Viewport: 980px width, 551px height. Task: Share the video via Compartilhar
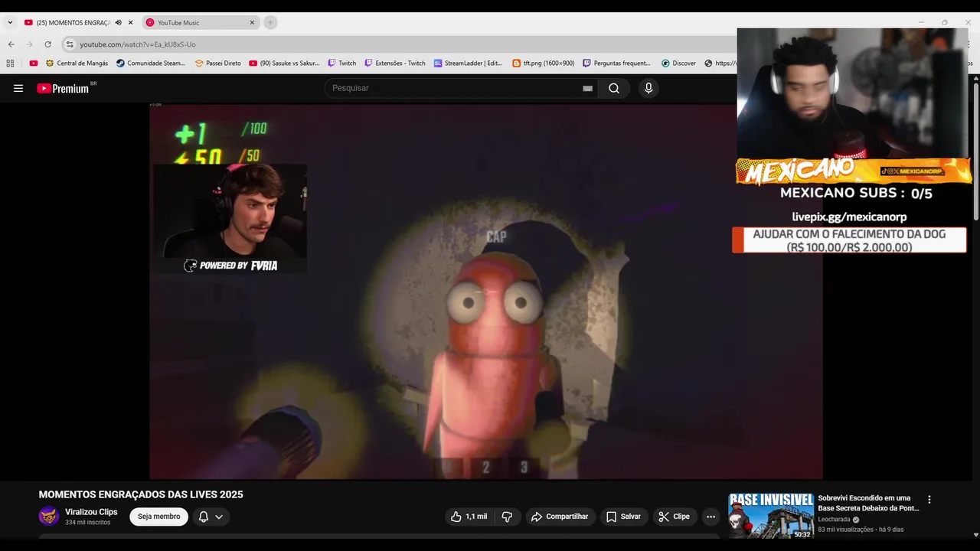click(x=560, y=517)
